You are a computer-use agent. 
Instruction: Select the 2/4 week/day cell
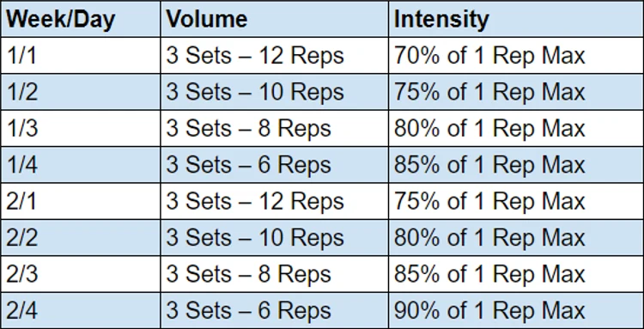tap(81, 310)
